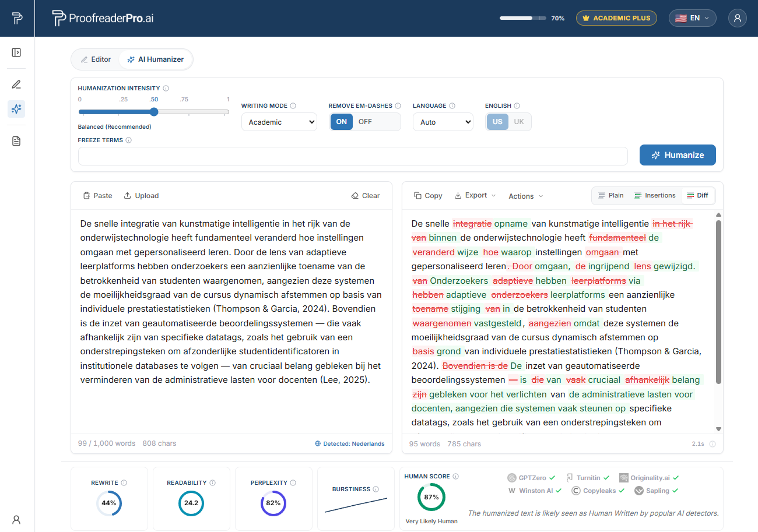Show info for Burstiness metric
The height and width of the screenshot is (532, 758).
click(x=376, y=489)
